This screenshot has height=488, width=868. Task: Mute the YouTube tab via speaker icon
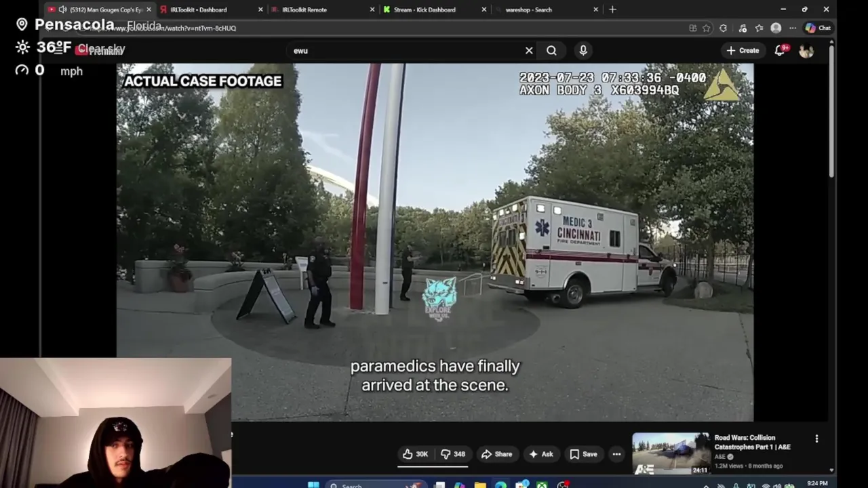tap(62, 9)
